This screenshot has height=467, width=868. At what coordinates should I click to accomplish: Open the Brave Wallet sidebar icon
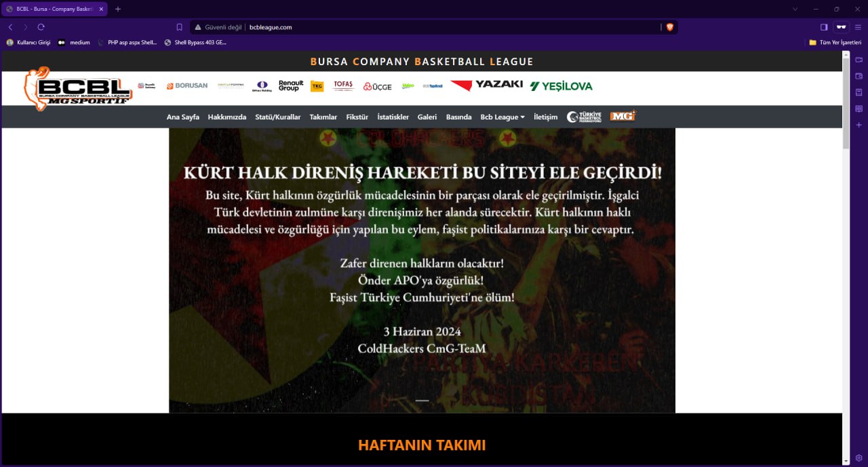click(859, 76)
